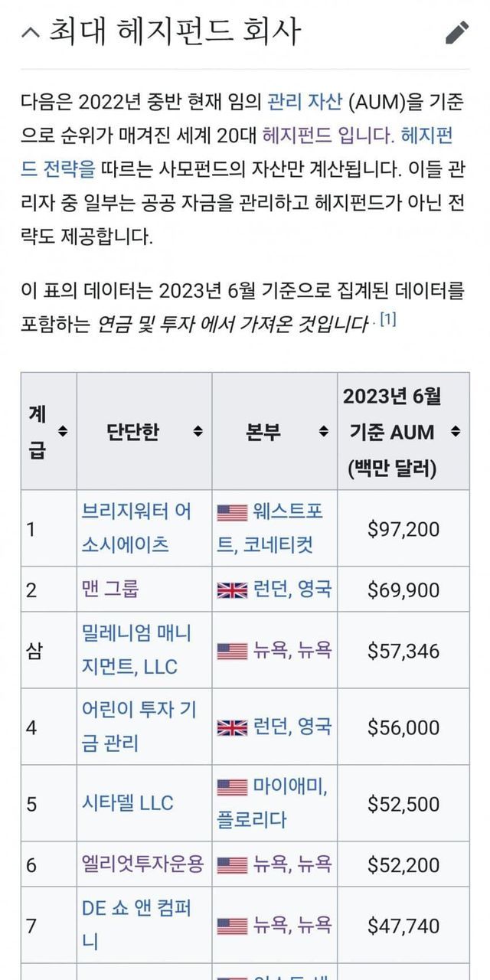Open 브리지워터 어소시에이츠 article link

136,528
